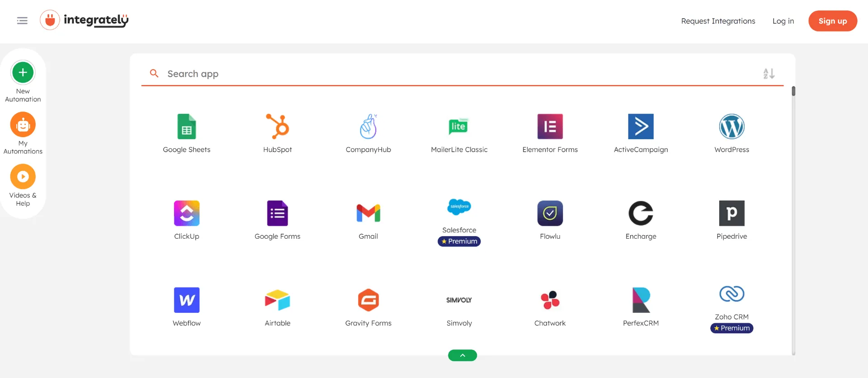
Task: Open Request Integrations page
Action: coord(718,21)
